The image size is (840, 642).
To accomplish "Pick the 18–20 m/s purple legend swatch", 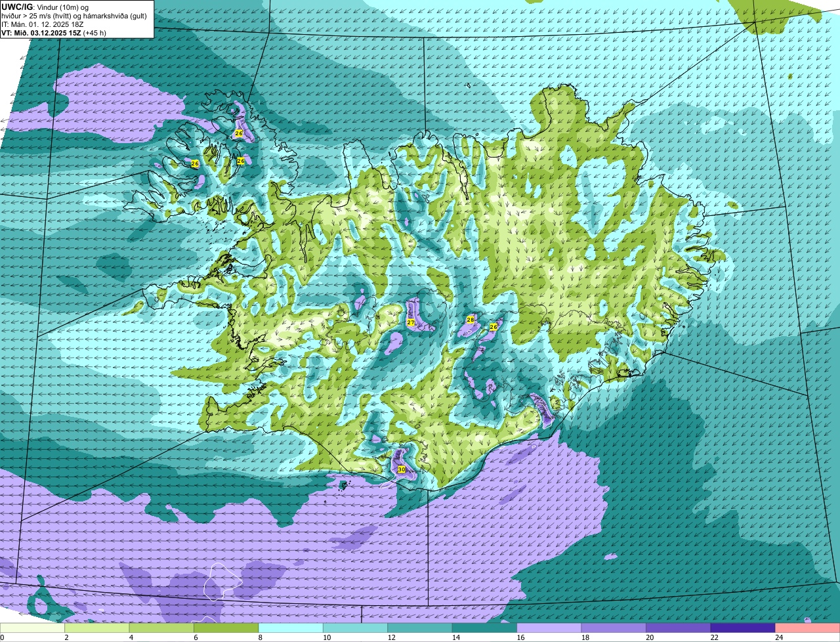I will (614, 628).
